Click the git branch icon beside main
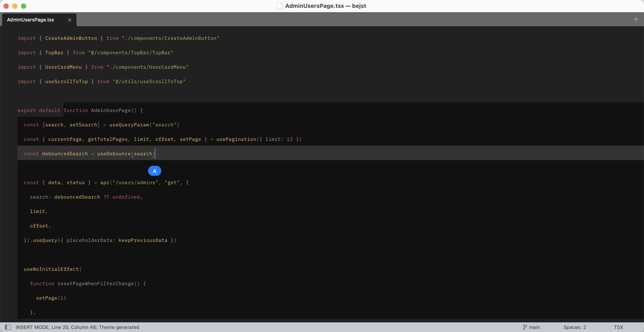 click(x=525, y=327)
